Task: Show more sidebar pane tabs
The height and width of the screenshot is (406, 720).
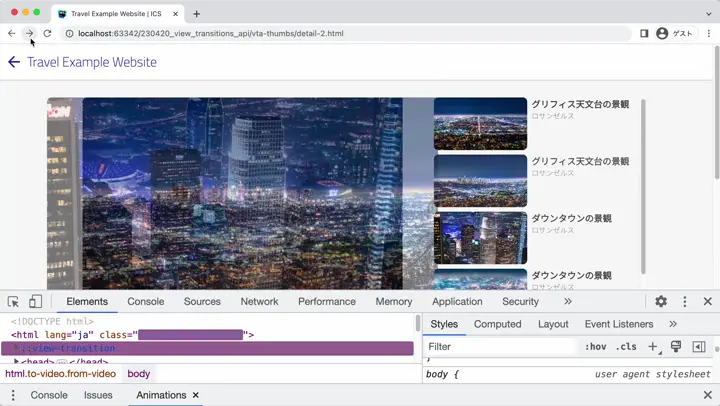Action: (673, 324)
